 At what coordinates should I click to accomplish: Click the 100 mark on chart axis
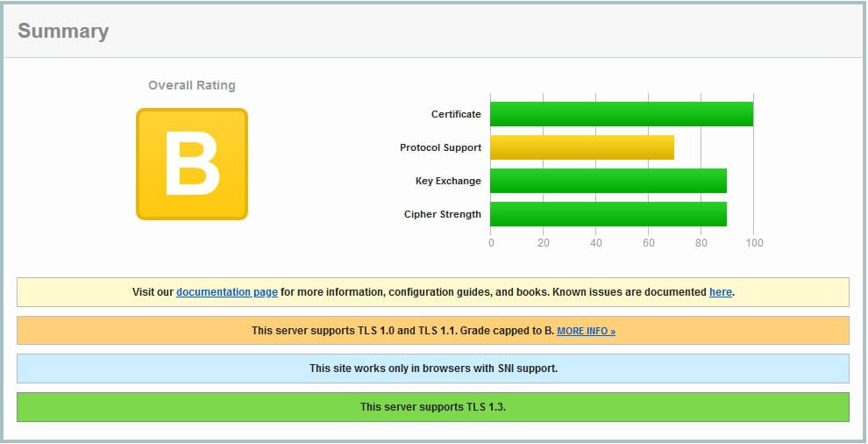[x=754, y=243]
